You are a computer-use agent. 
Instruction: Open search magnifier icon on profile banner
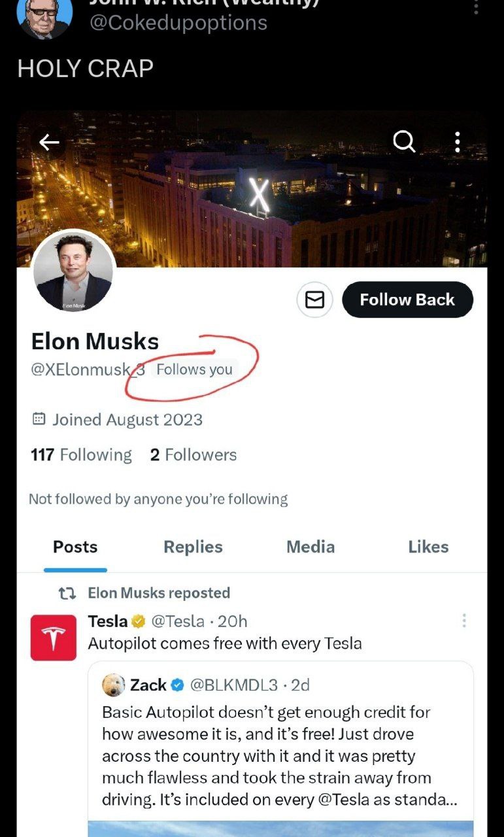(x=404, y=141)
